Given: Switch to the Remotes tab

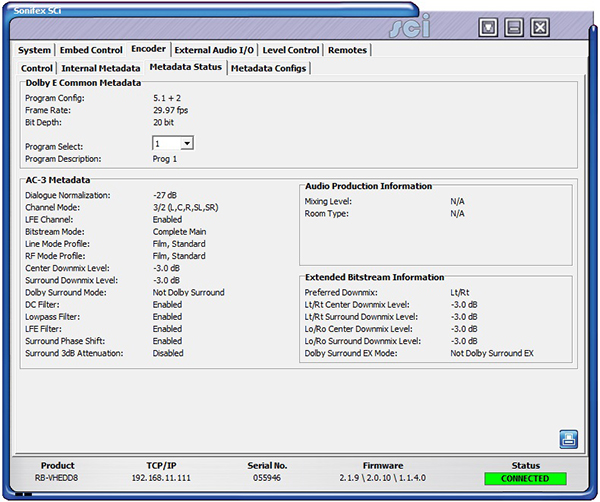Looking at the screenshot, I should [347, 50].
